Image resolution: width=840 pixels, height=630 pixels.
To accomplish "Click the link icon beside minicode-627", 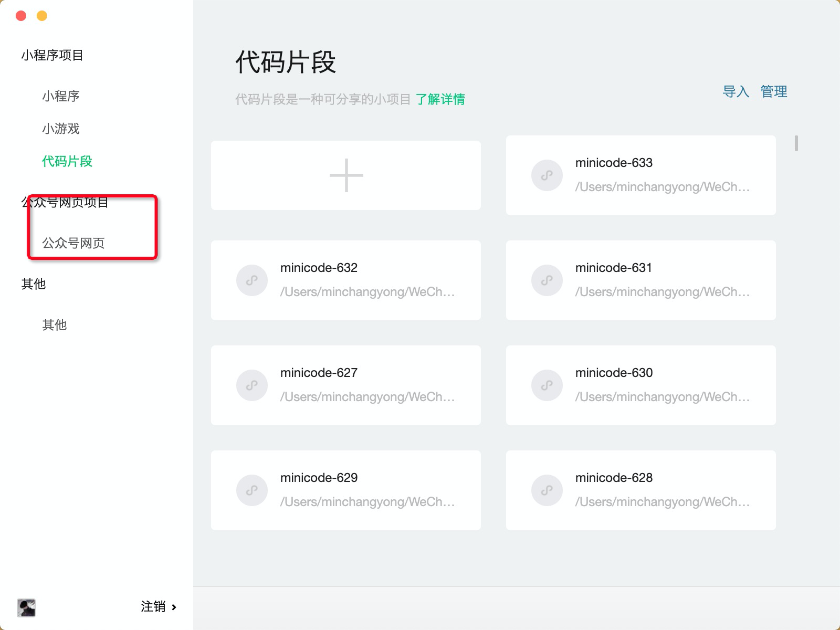I will [x=252, y=385].
